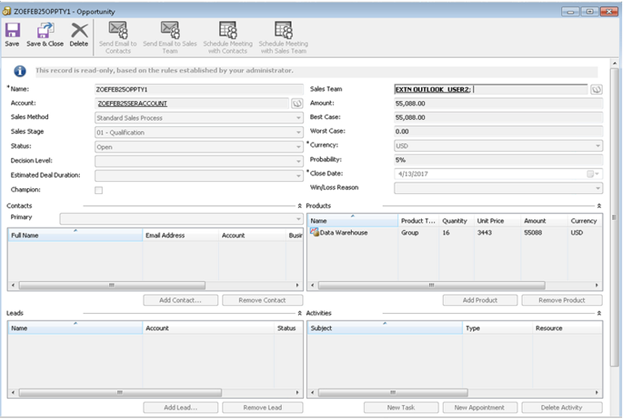Click Schedule Meeting with Sales Team icon

[284, 30]
